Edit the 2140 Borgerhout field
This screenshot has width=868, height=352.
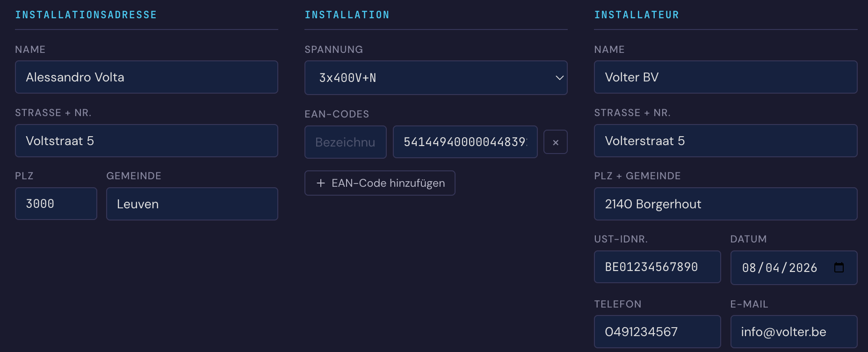pos(726,204)
